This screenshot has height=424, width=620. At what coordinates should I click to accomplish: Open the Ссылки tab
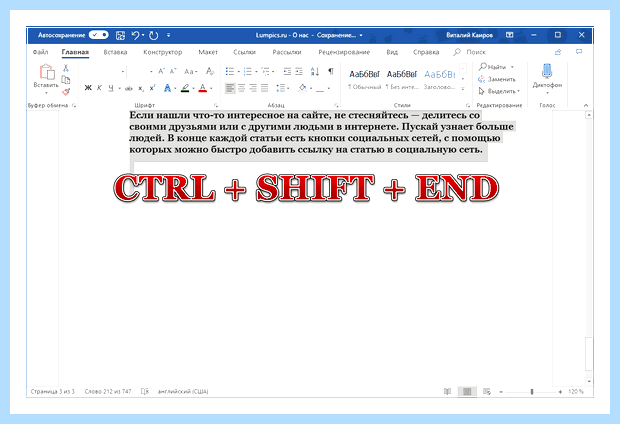point(244,52)
